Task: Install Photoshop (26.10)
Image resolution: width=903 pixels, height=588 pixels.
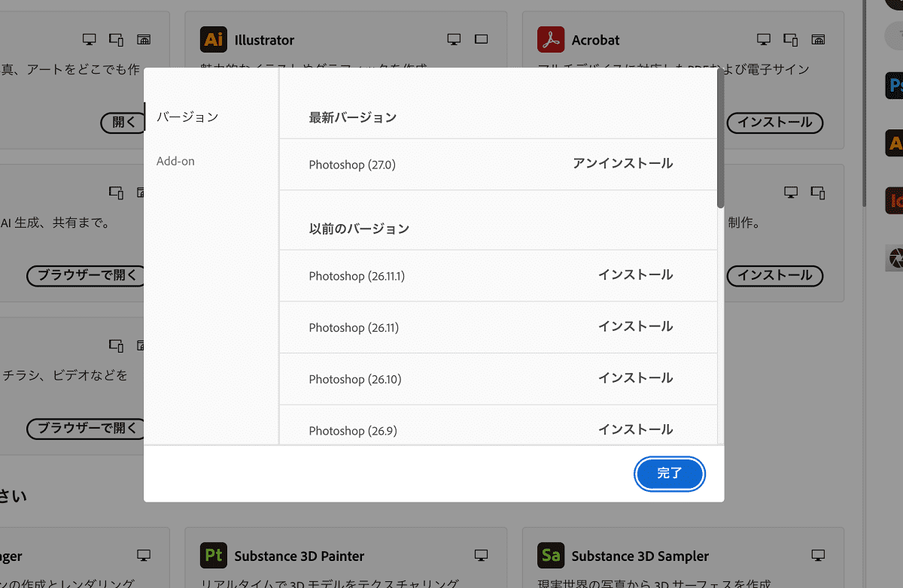Action: [636, 378]
